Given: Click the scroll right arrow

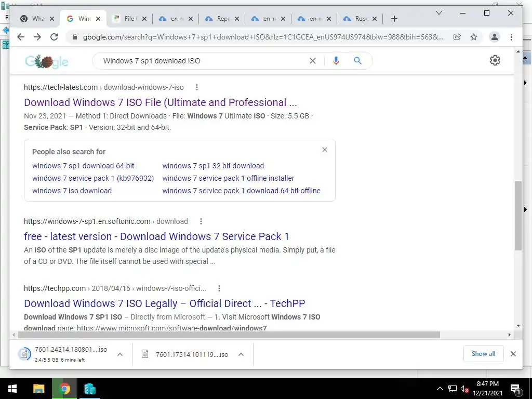Looking at the screenshot, I should click(510, 335).
